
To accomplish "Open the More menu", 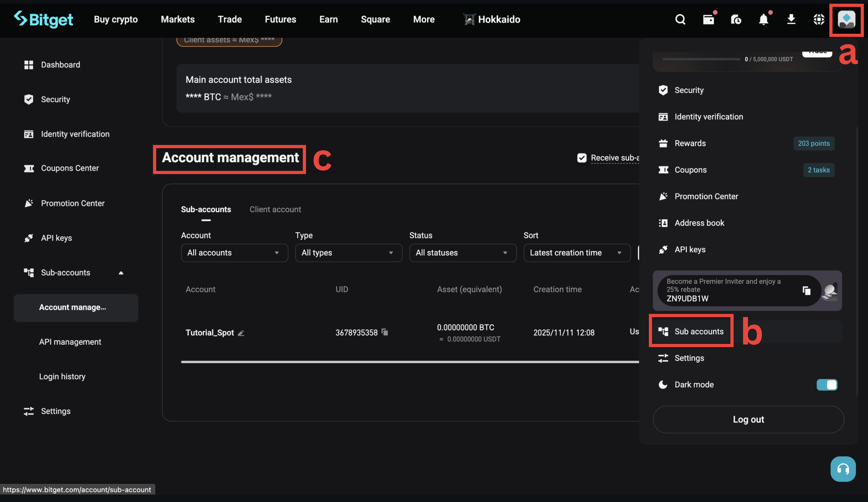I will pyautogui.click(x=424, y=19).
